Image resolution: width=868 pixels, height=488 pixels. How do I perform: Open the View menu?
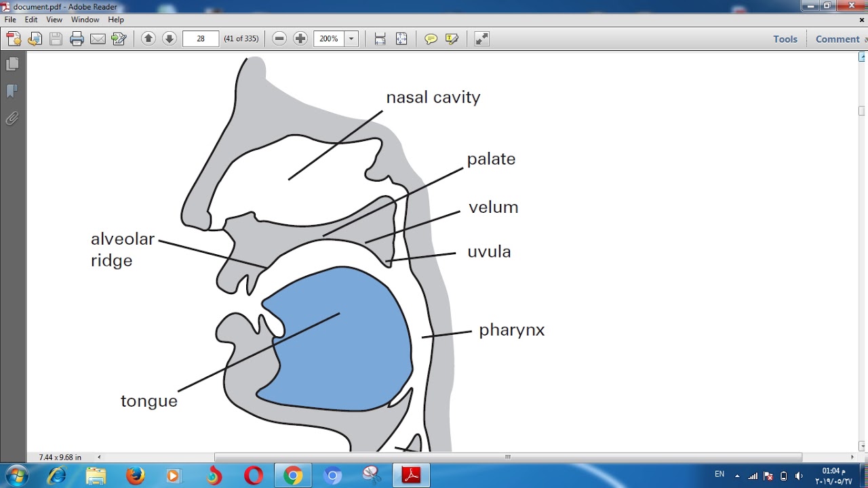coord(54,20)
